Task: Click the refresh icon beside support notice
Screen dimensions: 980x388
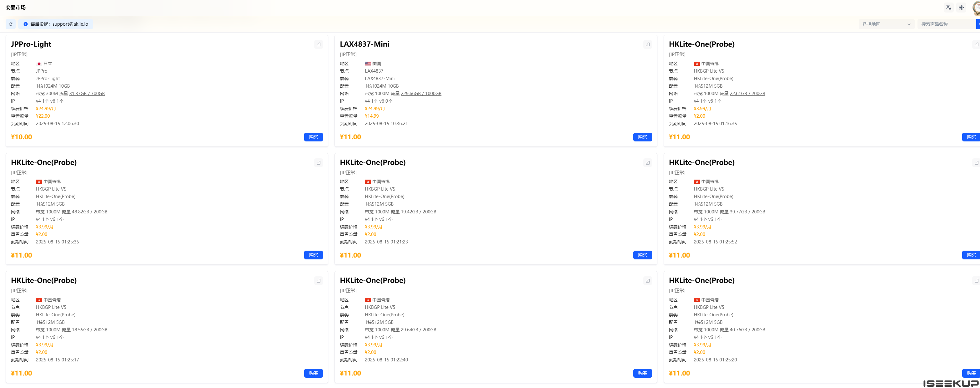Action: pos(11,24)
